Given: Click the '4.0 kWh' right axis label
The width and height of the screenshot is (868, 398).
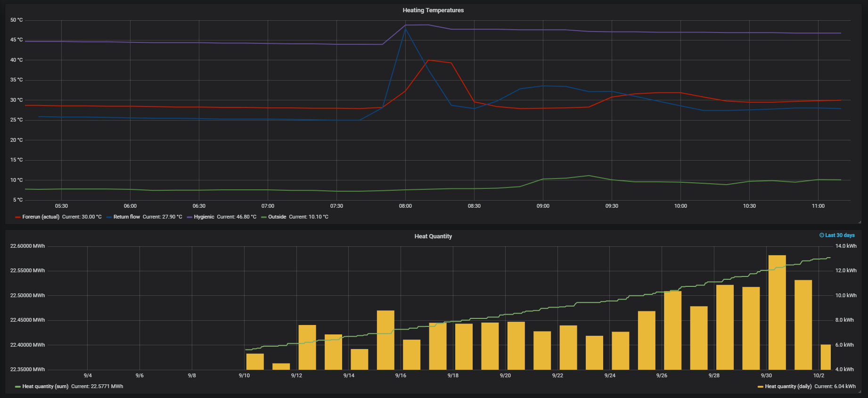Looking at the screenshot, I should click(x=844, y=369).
